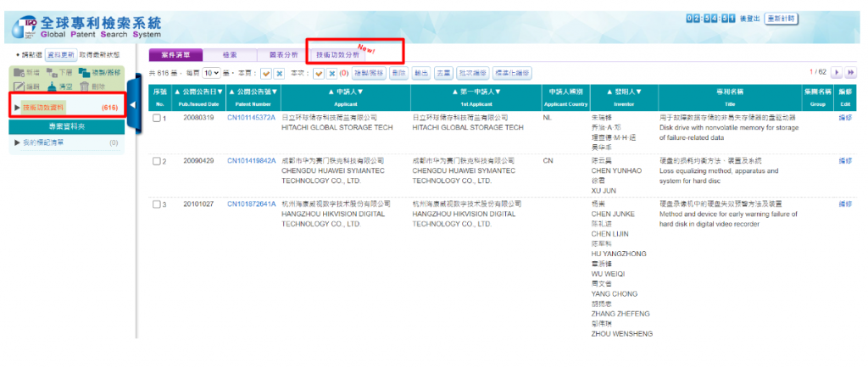The image size is (868, 368).
Task: Expand the 我的標記清單 list triangle
Action: tap(18, 142)
